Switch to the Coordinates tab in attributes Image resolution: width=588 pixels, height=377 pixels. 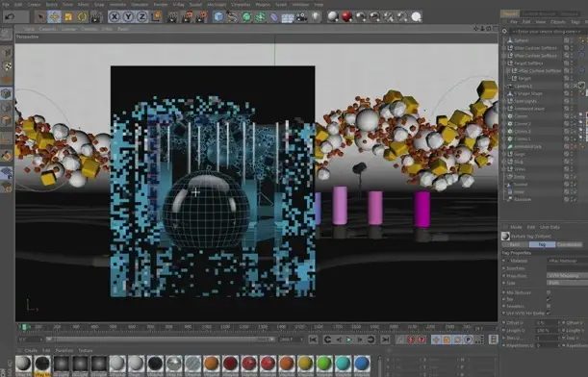[x=570, y=244]
